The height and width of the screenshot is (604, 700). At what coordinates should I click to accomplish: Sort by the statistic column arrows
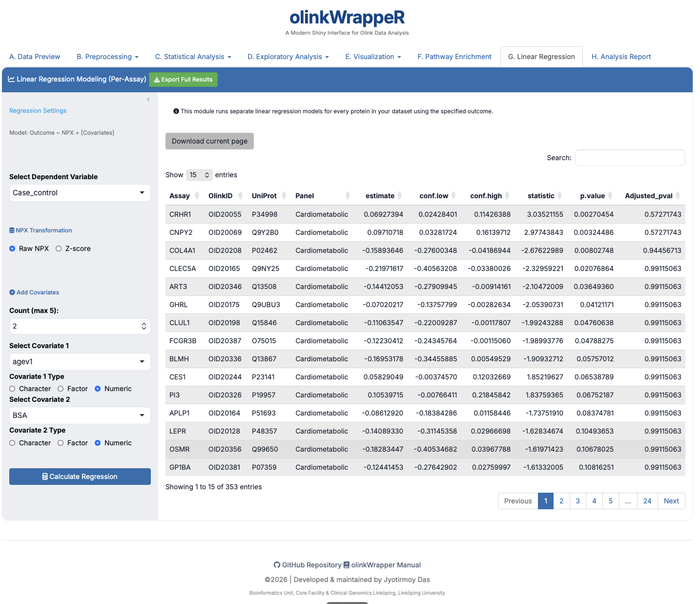(x=559, y=196)
